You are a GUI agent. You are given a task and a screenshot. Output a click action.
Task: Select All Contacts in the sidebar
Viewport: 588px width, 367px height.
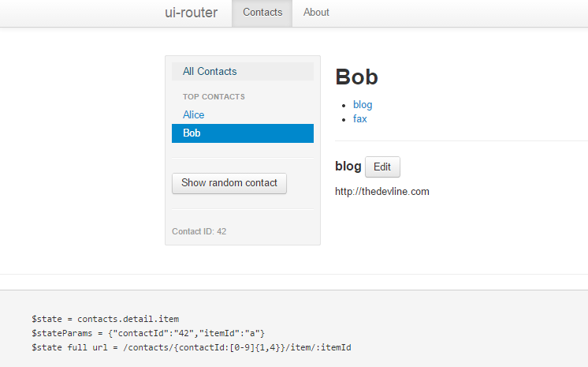[243, 71]
